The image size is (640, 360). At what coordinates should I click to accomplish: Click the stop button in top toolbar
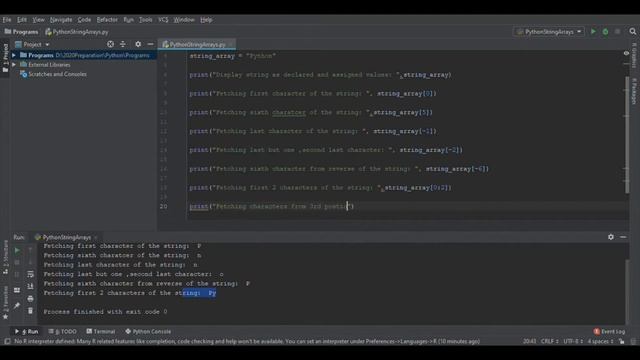[618, 31]
